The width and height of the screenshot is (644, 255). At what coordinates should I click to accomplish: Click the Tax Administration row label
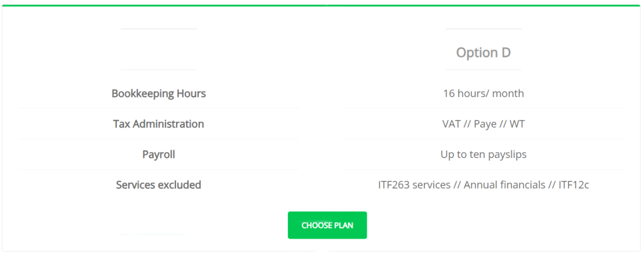tap(158, 124)
